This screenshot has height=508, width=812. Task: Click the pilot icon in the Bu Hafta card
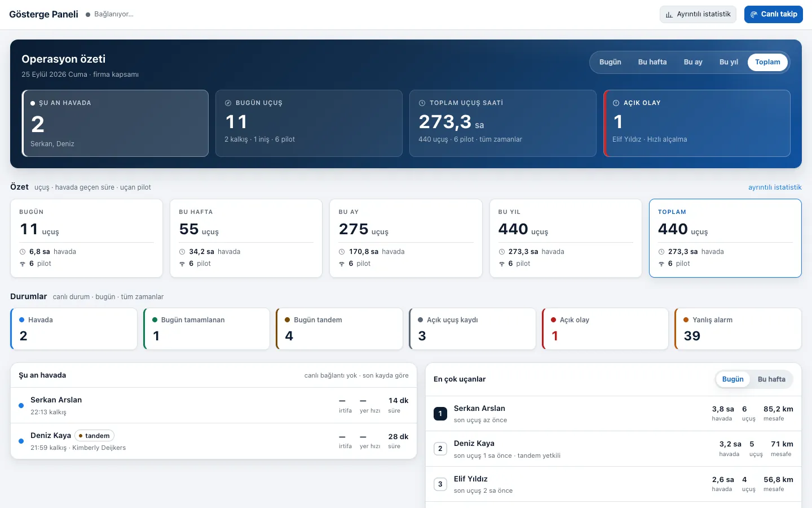(182, 264)
